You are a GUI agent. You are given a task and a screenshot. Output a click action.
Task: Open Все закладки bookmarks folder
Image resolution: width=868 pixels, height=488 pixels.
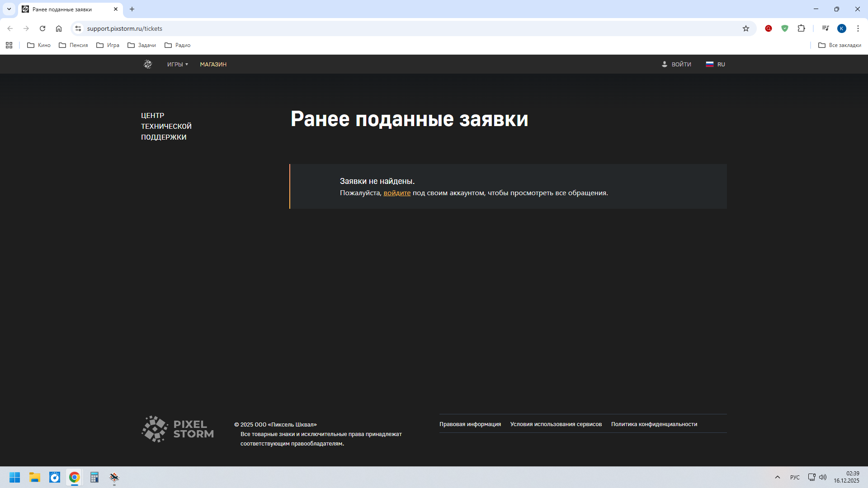click(x=840, y=45)
